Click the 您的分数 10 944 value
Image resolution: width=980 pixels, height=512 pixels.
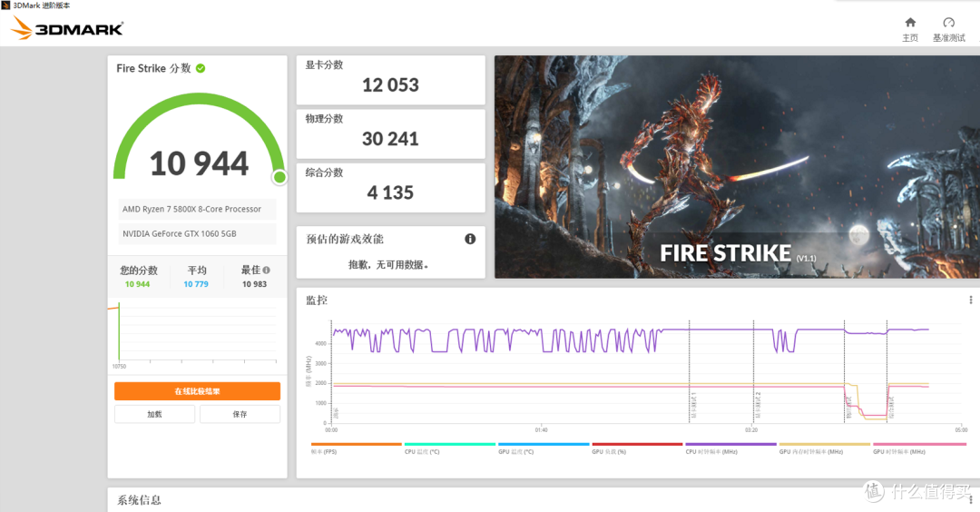(x=138, y=284)
